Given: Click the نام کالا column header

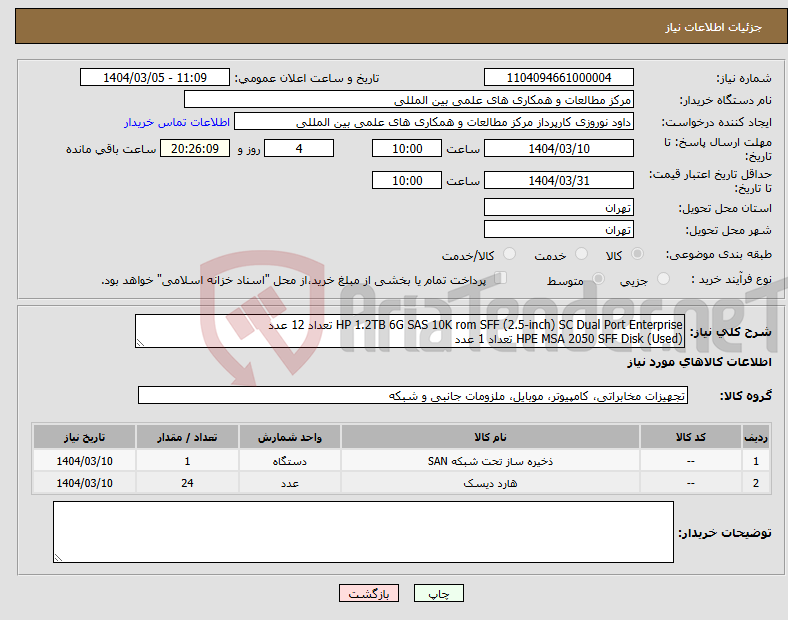Looking at the screenshot, I should [x=490, y=437].
